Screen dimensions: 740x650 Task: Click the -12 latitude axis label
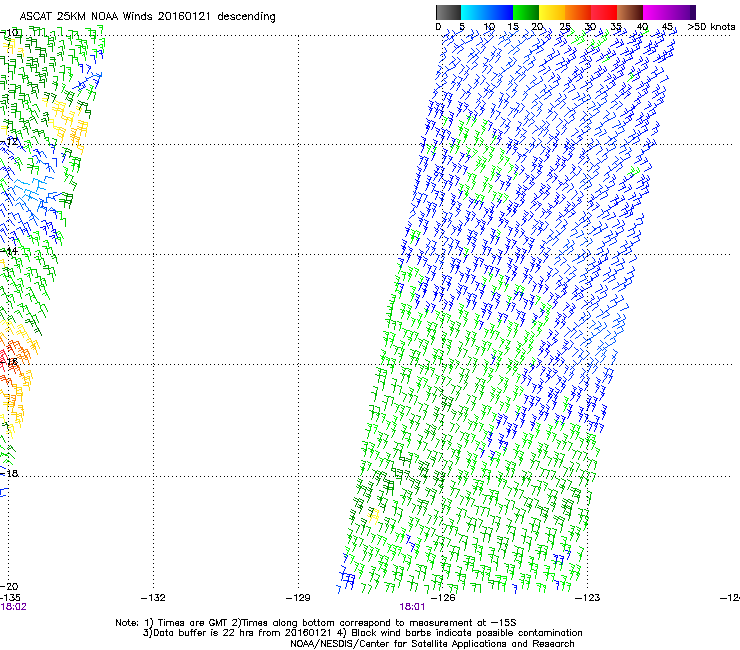[10, 142]
